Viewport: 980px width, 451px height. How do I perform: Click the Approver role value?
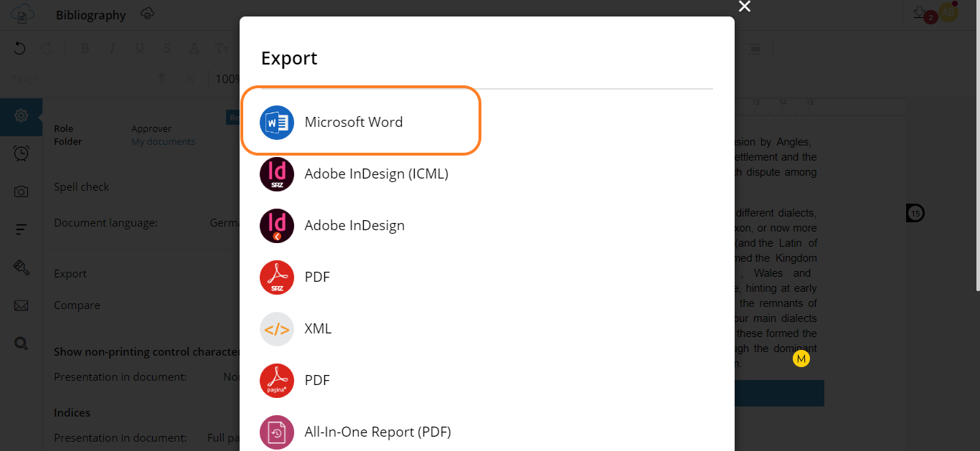pos(151,129)
